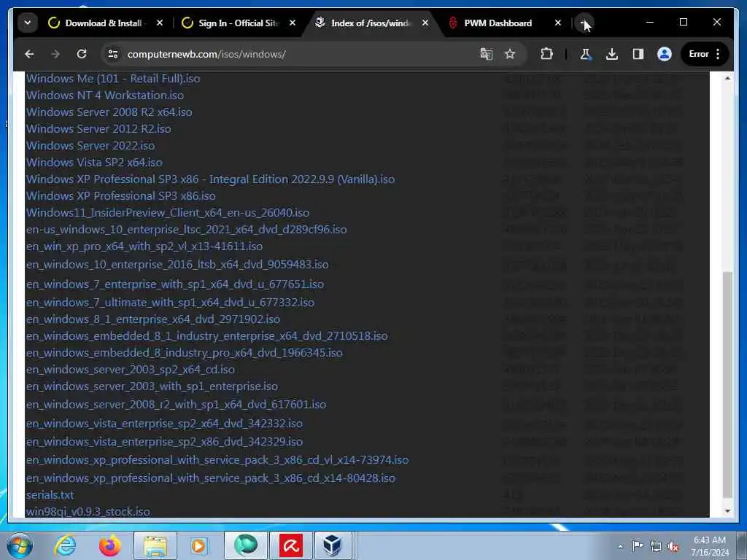747x560 pixels.
Task: Open the tab search dropdown arrow
Action: point(28,23)
